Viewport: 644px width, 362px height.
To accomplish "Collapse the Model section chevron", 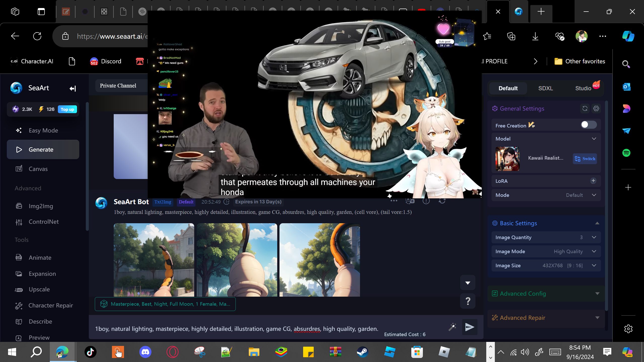I will point(594,139).
